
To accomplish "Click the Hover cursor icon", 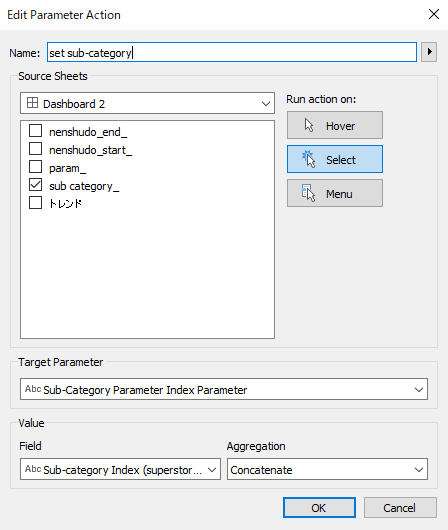I will click(x=309, y=125).
